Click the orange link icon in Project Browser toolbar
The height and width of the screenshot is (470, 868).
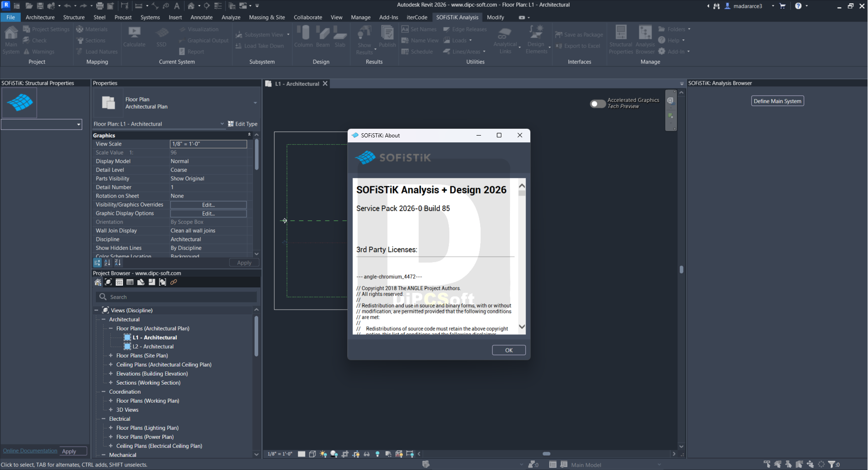(174, 282)
